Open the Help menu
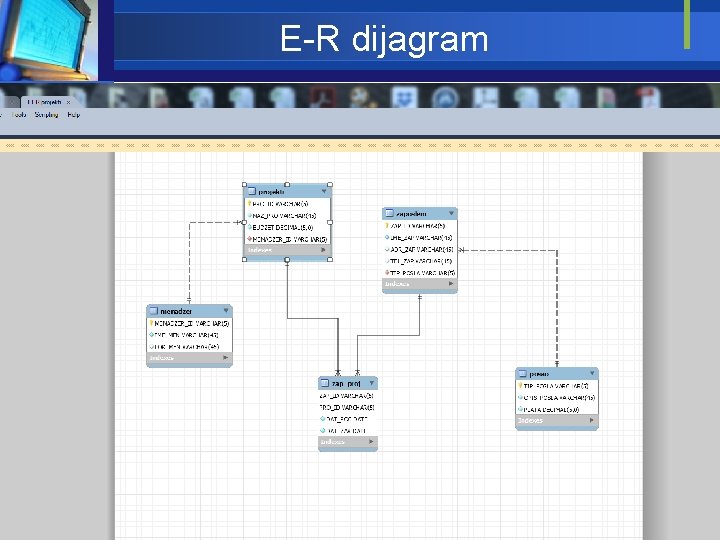 73,115
